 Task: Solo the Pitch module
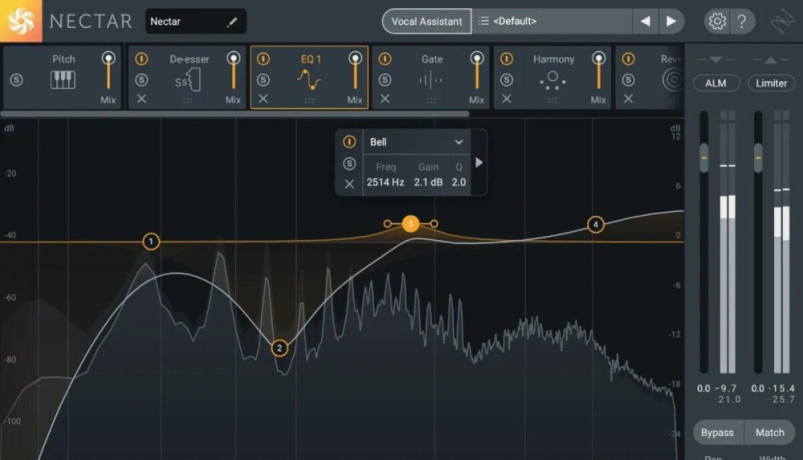(x=16, y=80)
